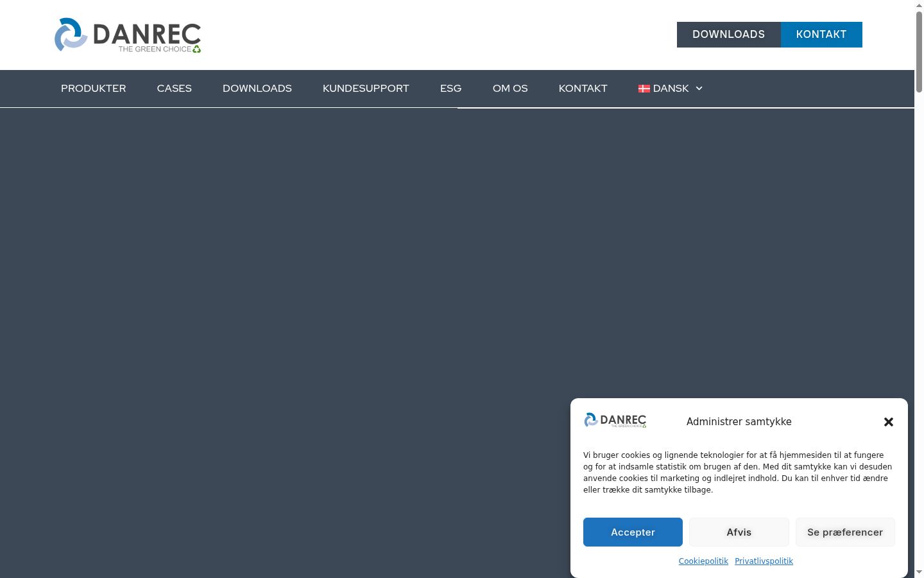Open the Cases menu item
Viewport: 924px width, 578px height.
[175, 89]
